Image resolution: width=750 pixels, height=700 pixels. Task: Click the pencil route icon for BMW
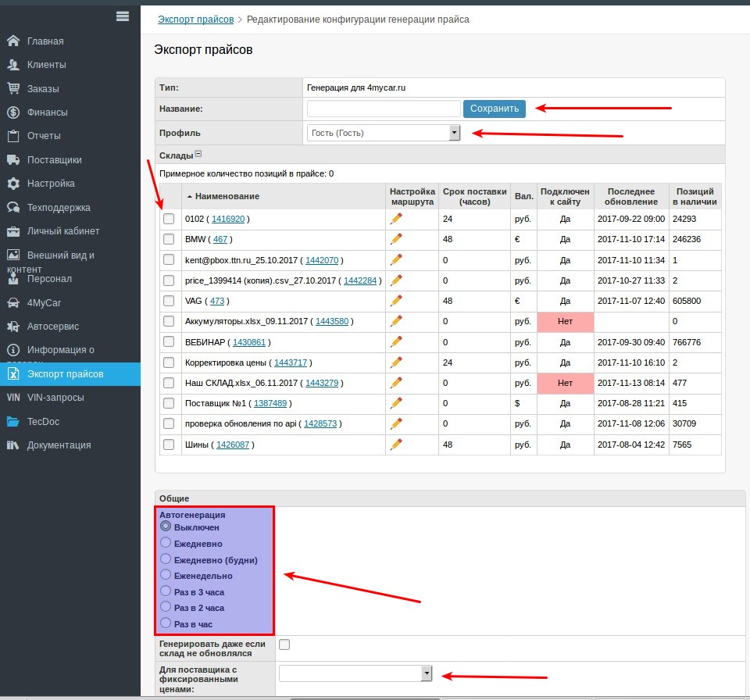396,239
